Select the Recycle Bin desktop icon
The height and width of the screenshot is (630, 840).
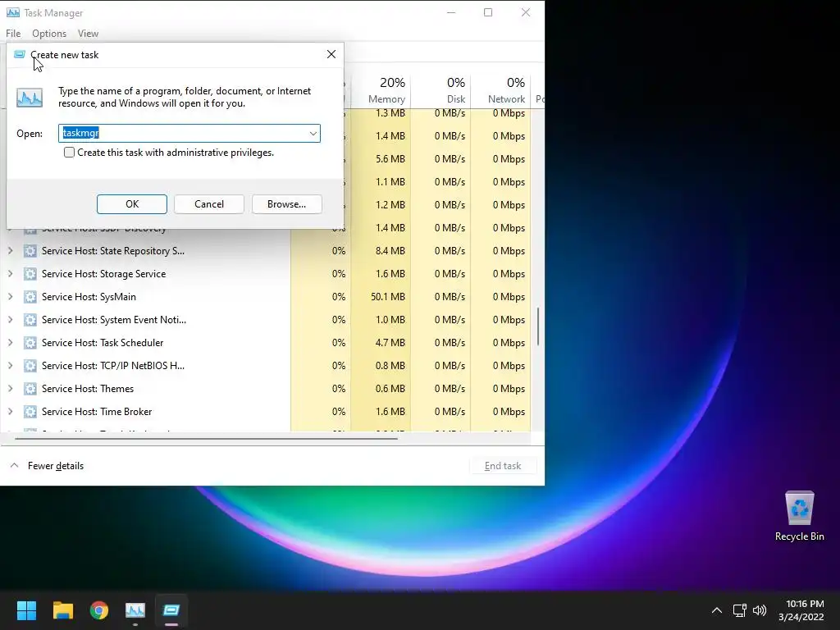click(799, 517)
